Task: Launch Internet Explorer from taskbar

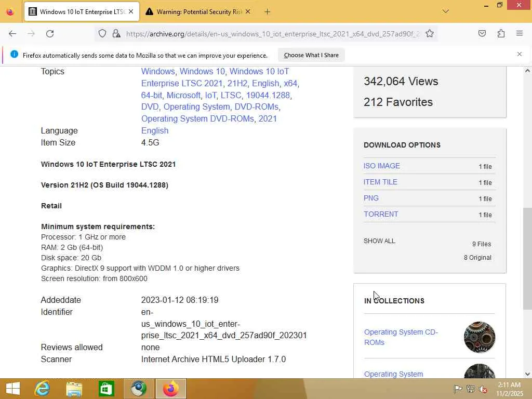Action: [42, 389]
